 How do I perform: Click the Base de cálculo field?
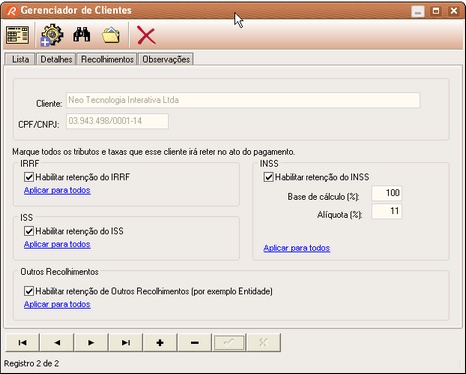387,193
